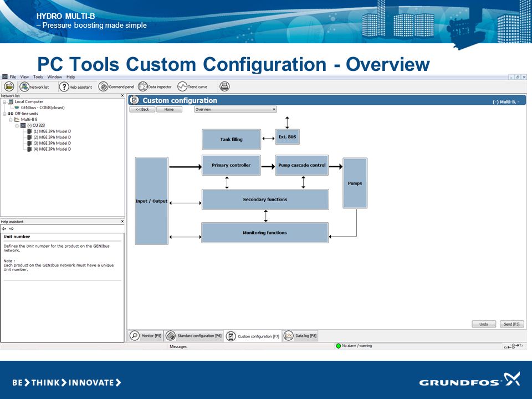Open the Help assistant tool
The height and width of the screenshot is (399, 532).
click(75, 87)
